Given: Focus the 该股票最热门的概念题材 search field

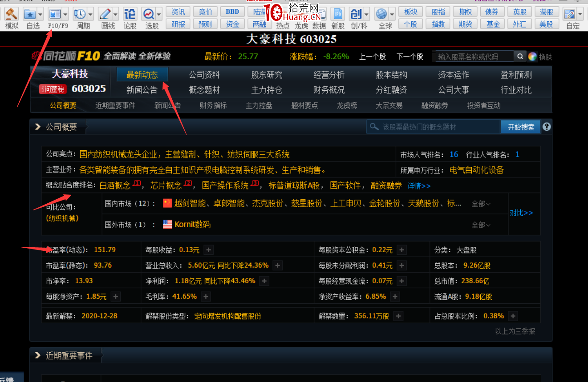Looking at the screenshot, I should click(434, 127).
